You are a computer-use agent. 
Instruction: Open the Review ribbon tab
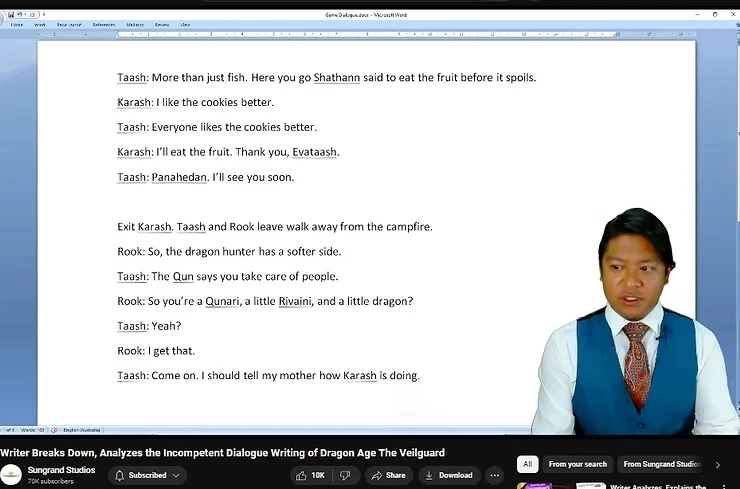click(162, 25)
